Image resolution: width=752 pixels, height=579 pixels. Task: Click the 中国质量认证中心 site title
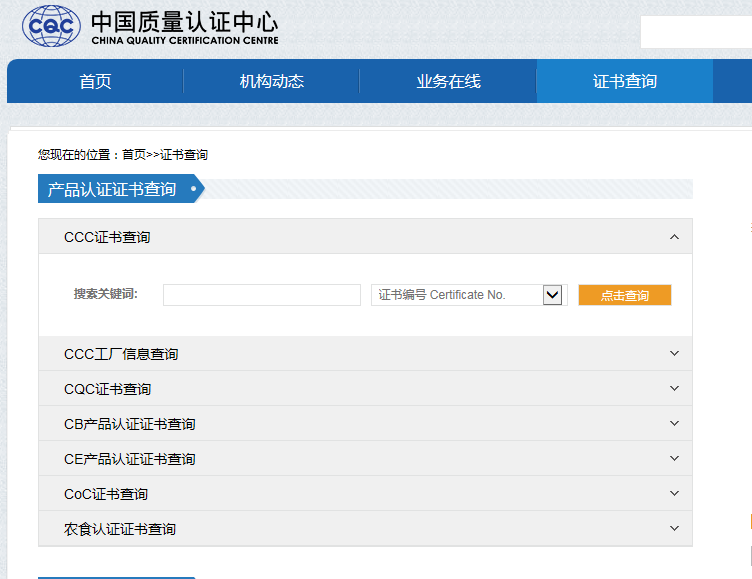184,22
